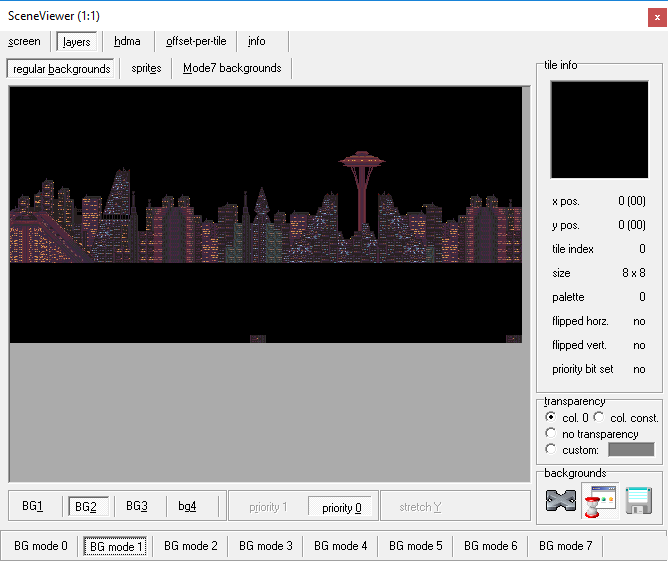This screenshot has width=668, height=562.
Task: Show the BG3 layer
Action: [x=137, y=506]
